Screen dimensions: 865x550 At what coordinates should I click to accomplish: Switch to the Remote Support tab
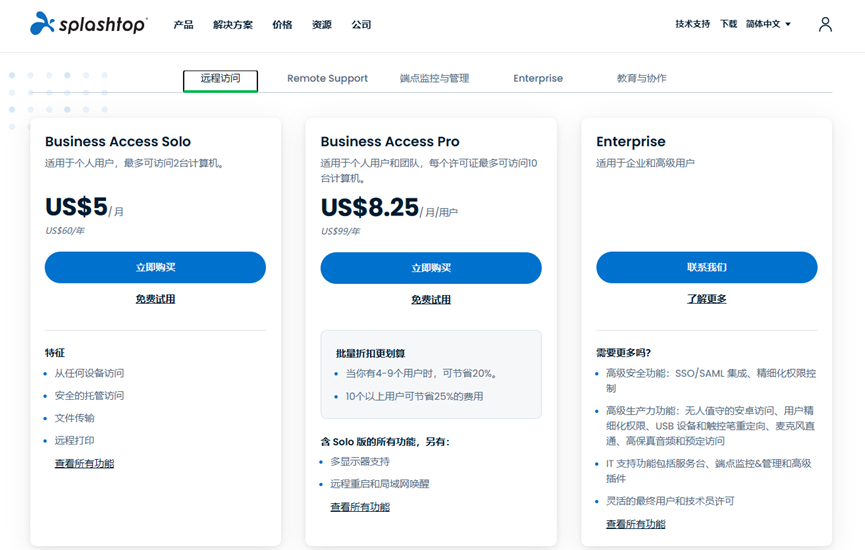click(x=327, y=78)
